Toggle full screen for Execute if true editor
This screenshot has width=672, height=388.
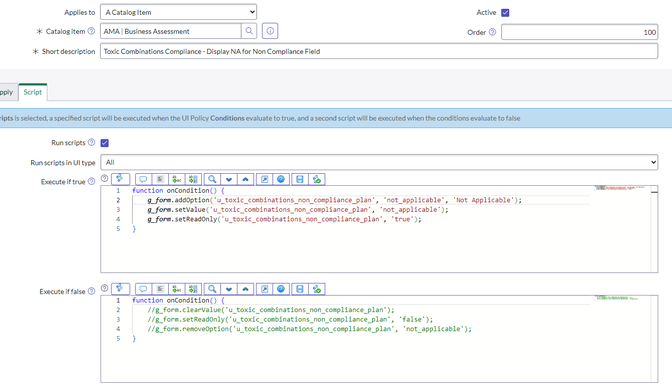[x=264, y=179]
